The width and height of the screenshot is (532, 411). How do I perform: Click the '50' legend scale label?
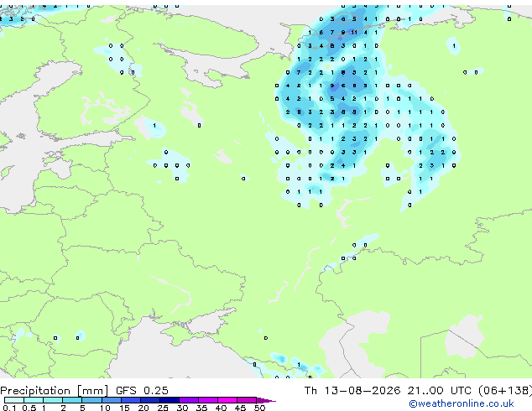pos(259,408)
